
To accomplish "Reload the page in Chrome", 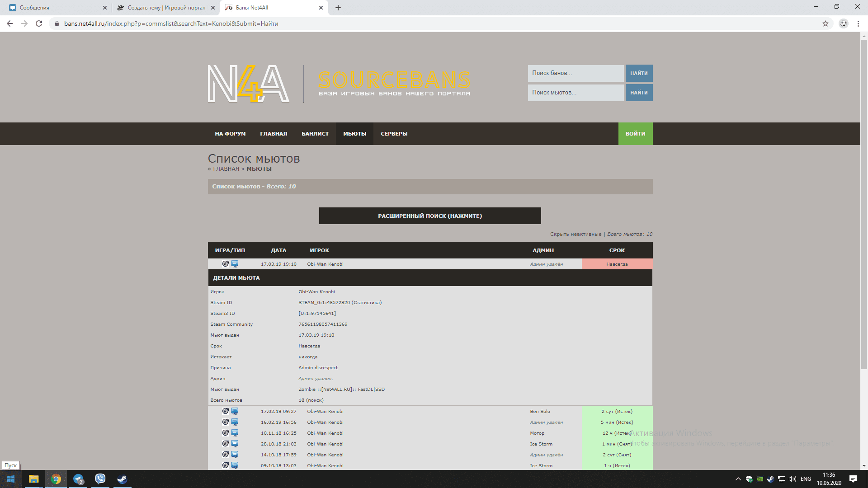I will pos(39,23).
